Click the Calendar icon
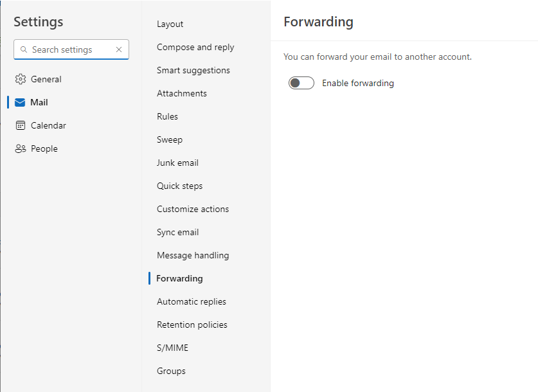The image size is (538, 392). [20, 125]
